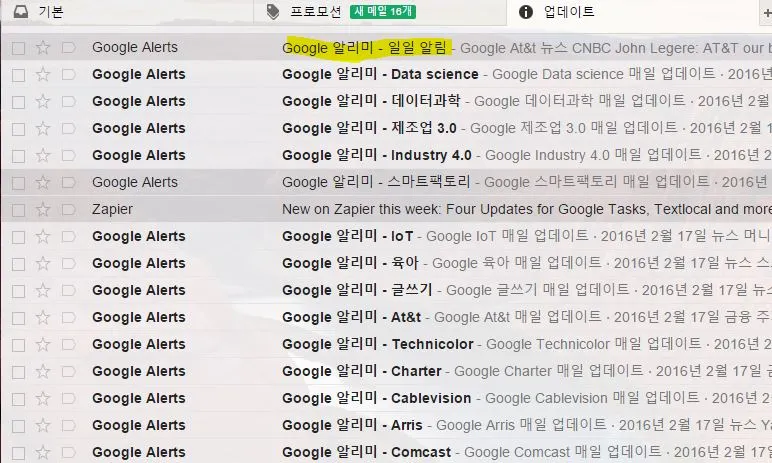The image size is (772, 463).
Task: Select checkbox for 데이터과학 email
Action: [19, 102]
